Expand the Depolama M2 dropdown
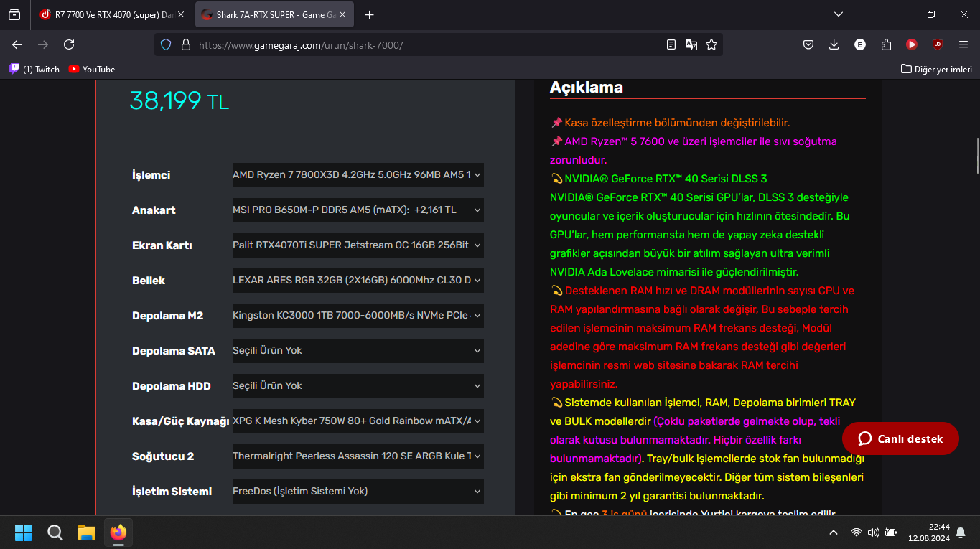 (358, 315)
